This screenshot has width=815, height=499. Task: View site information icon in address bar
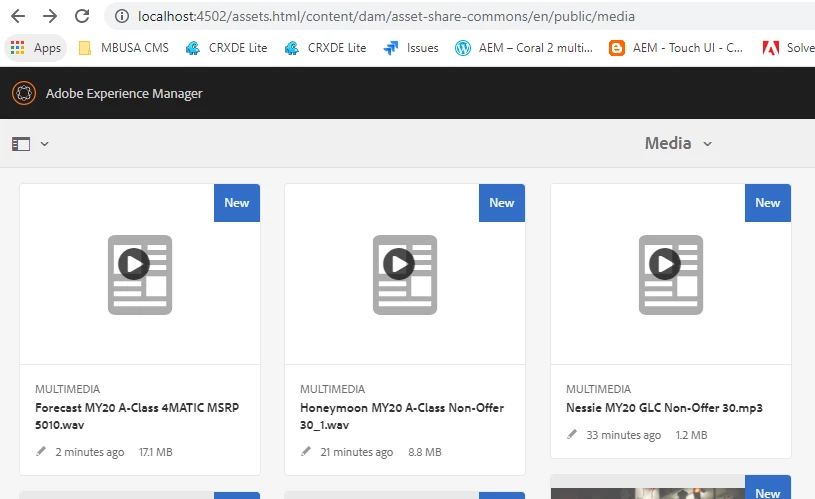[122, 16]
